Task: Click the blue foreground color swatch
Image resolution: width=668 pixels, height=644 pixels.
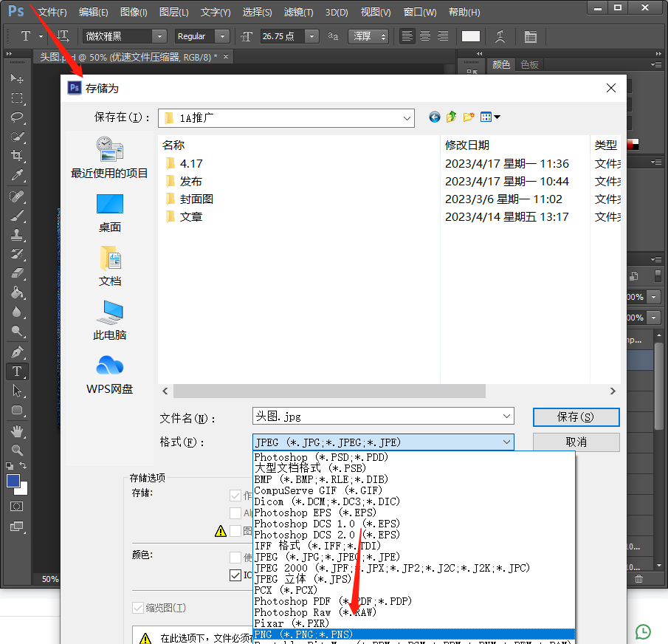Action: (13, 481)
